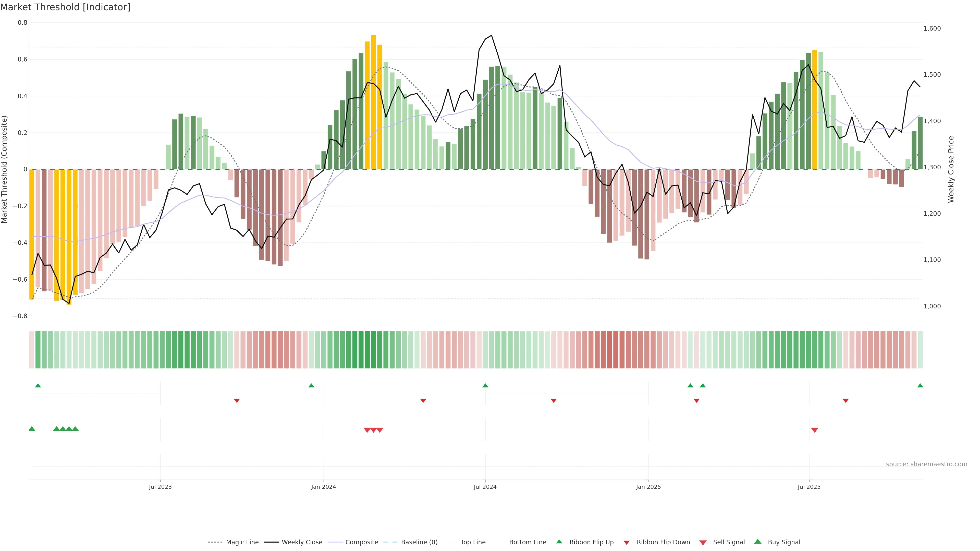Click the source: sharemaestro.com text
Viewport: 980px width, 551px height.
tap(926, 464)
